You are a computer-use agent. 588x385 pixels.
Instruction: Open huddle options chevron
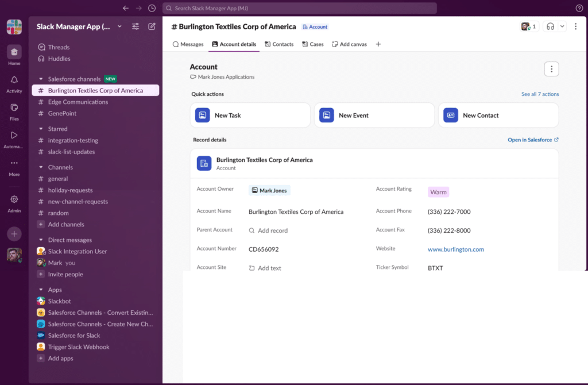pos(562,26)
